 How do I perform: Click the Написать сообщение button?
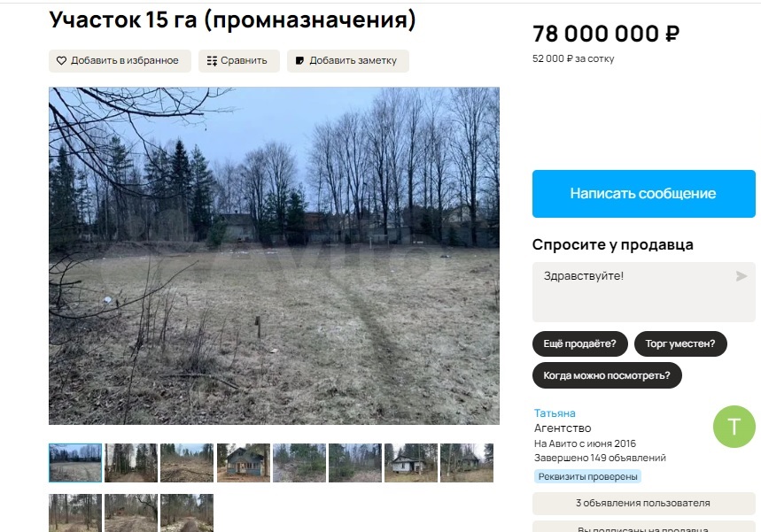(643, 194)
